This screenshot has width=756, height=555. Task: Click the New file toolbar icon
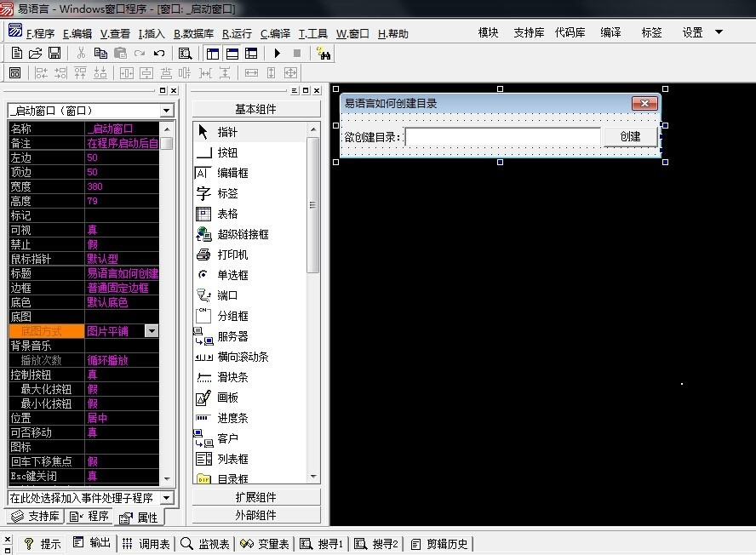pos(16,53)
